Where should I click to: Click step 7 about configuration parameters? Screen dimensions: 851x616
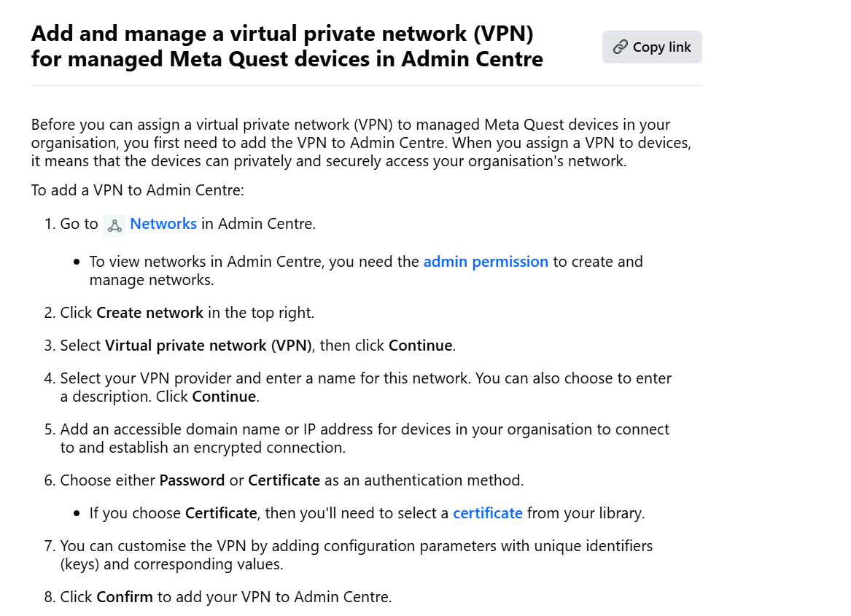coord(356,555)
